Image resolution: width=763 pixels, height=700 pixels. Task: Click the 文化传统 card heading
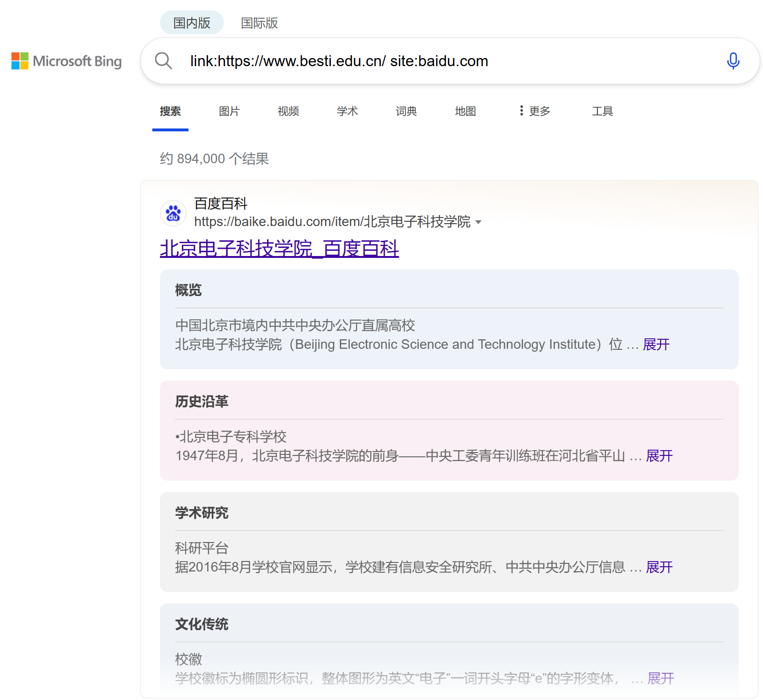coord(202,624)
